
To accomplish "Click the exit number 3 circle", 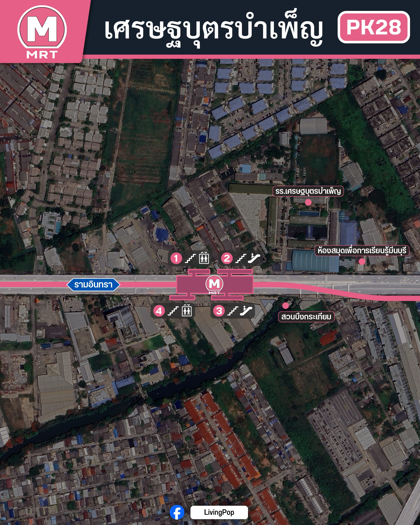I will (219, 311).
